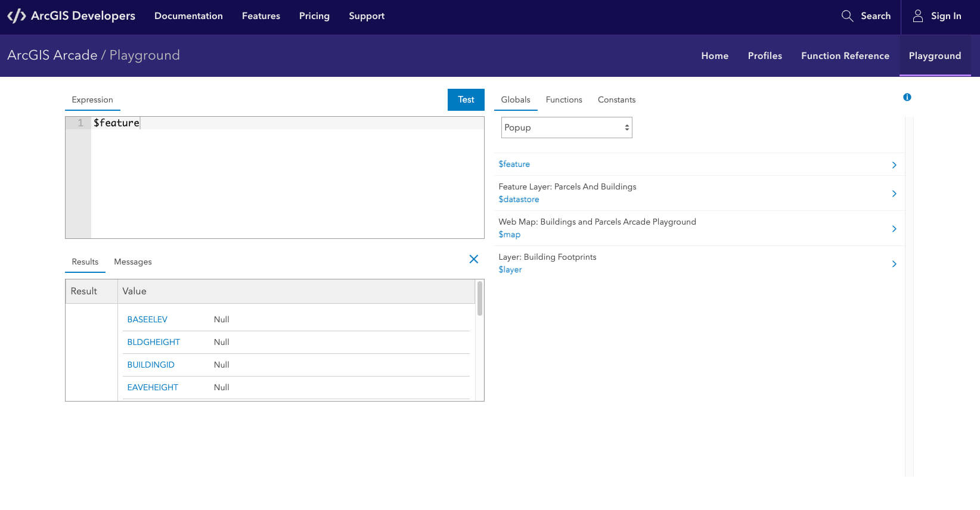Click the BUILDINGID field name

coord(151,365)
